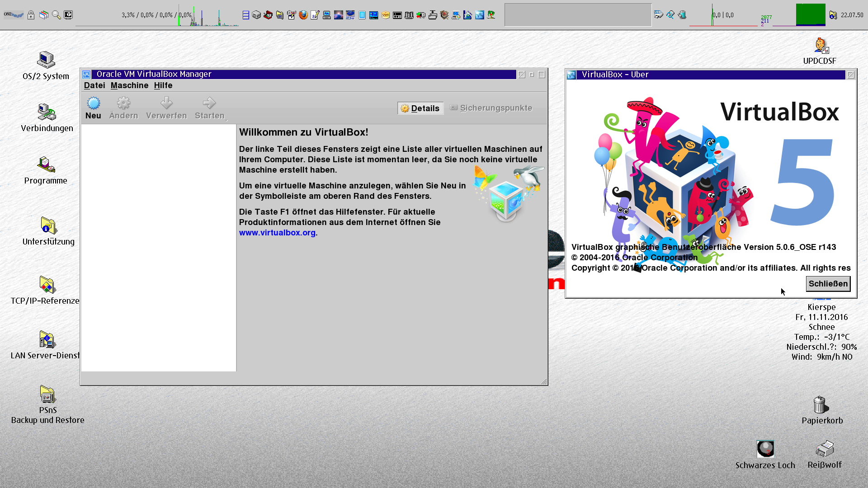
Task: Click the Neu toolbar icon
Action: [94, 103]
